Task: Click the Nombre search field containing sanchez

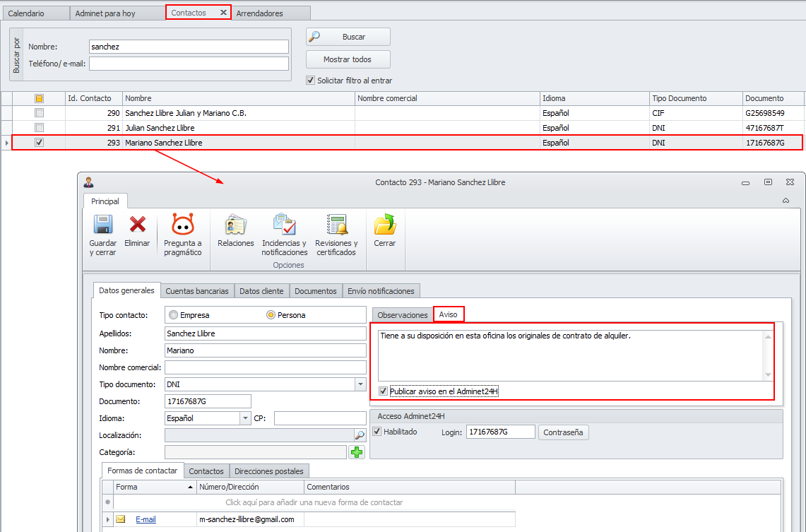Action: (x=189, y=47)
